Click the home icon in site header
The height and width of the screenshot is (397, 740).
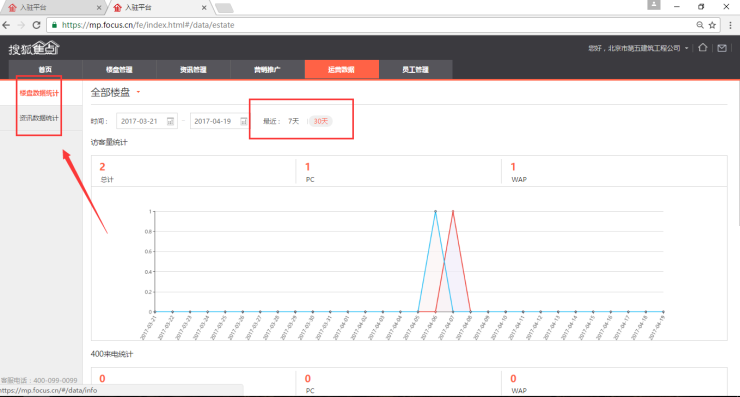pyautogui.click(x=703, y=48)
